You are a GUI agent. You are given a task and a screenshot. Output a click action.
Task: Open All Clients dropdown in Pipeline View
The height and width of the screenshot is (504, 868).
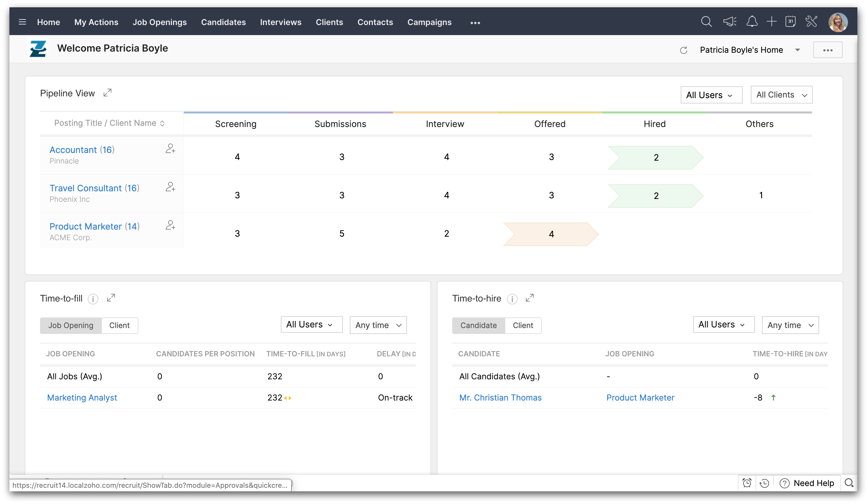(781, 95)
